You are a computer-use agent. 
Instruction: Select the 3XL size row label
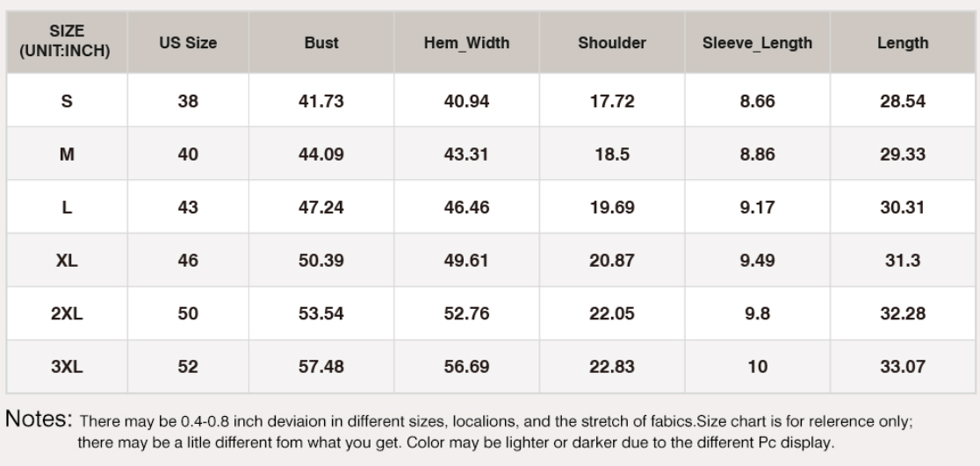coord(67,366)
